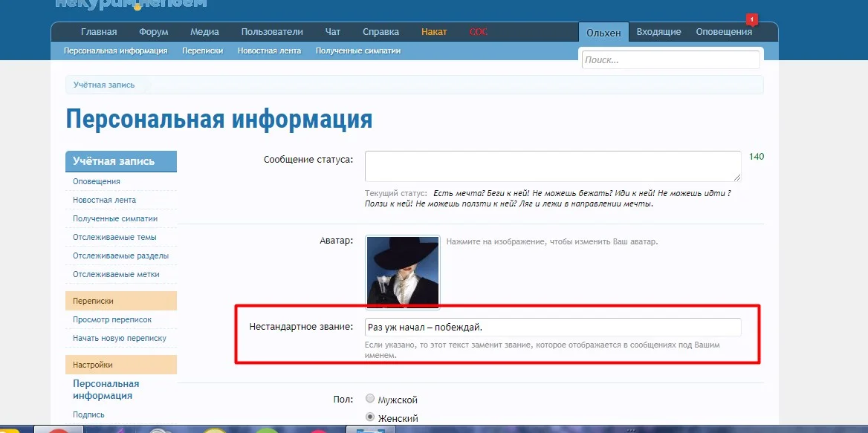Screen dimensions: 868x433
Task: Edit the Нестандартное звание field
Action: point(552,327)
